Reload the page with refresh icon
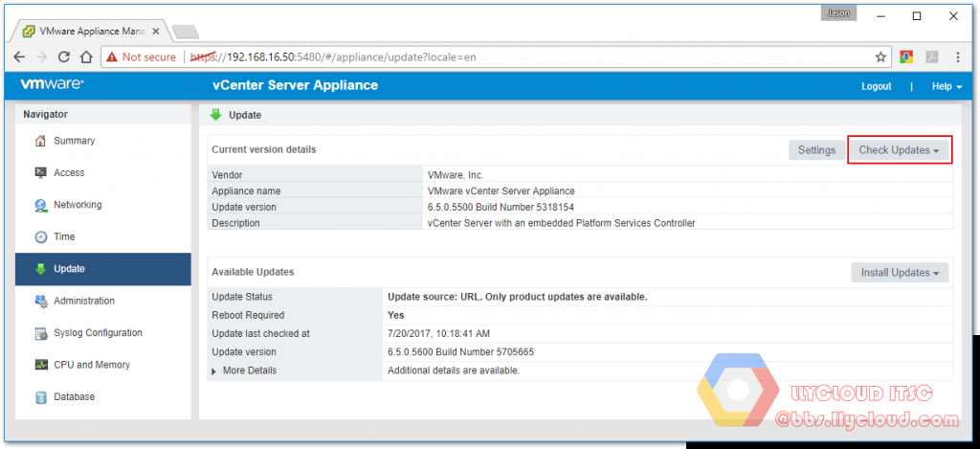The image size is (980, 449). click(64, 56)
